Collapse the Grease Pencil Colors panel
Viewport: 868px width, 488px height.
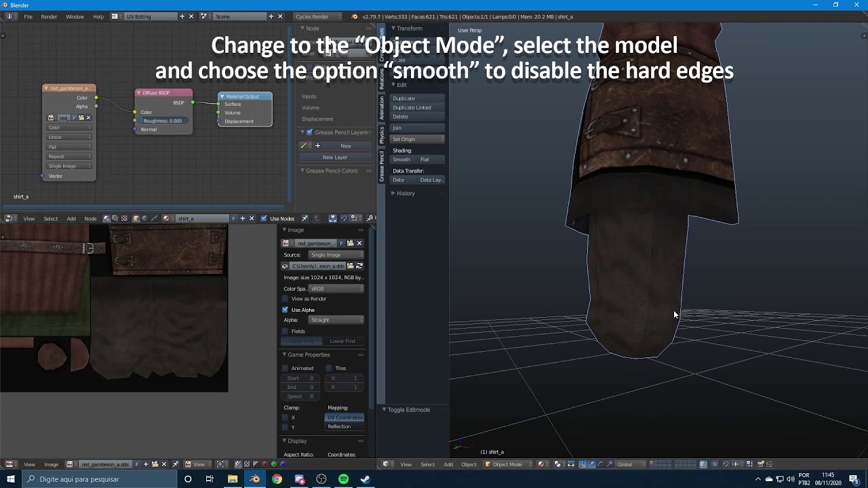(302, 171)
